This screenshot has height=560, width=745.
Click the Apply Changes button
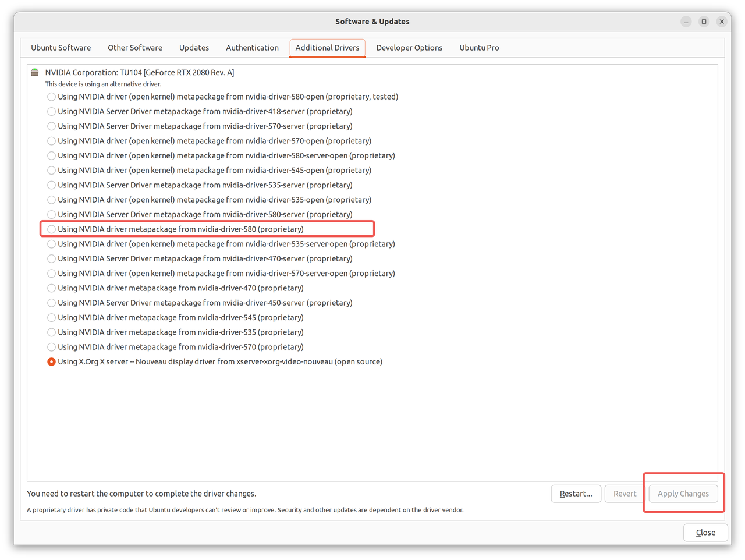pyautogui.click(x=683, y=494)
